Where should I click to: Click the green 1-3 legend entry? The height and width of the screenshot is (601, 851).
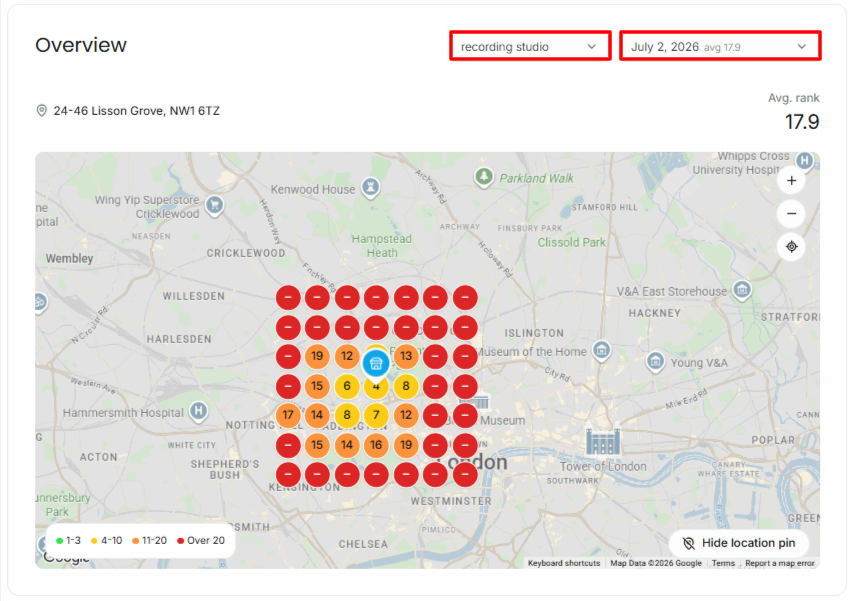click(68, 541)
